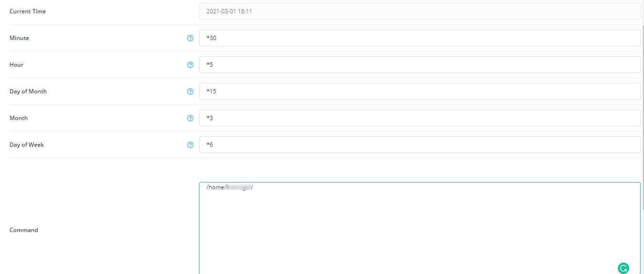
Task: Click the Current Time field showing 2021-03-01 18:11
Action: pos(419,11)
